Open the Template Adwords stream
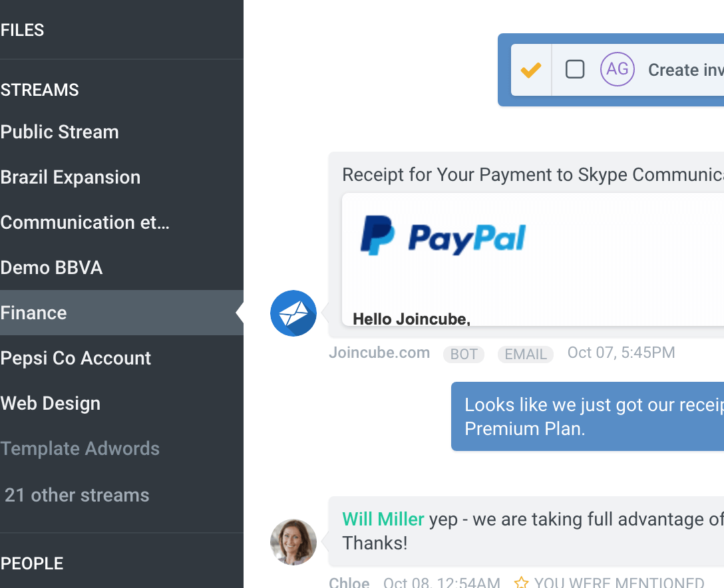This screenshot has height=588, width=724. (80, 448)
